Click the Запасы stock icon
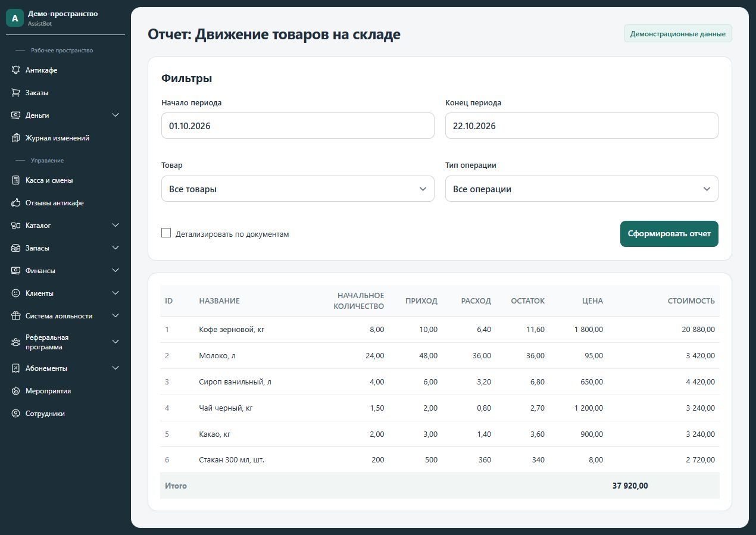 16,248
